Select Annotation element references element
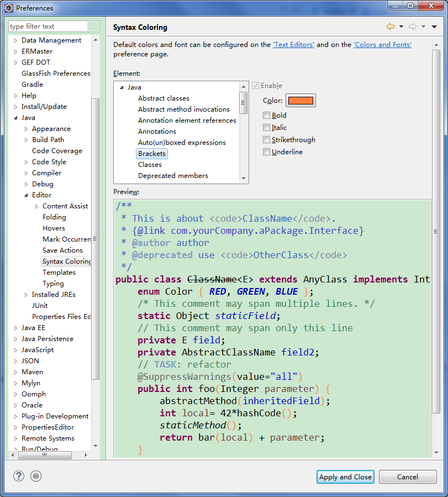Screen dimensions: 448x497 187,121
